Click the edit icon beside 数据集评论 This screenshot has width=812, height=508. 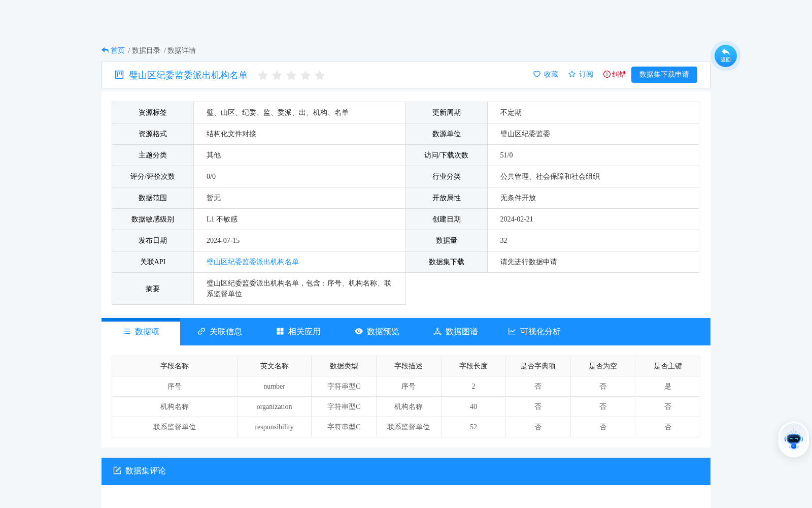point(117,470)
